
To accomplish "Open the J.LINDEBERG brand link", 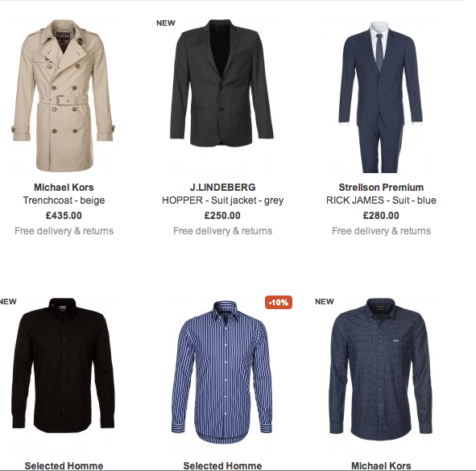I will pyautogui.click(x=222, y=188).
